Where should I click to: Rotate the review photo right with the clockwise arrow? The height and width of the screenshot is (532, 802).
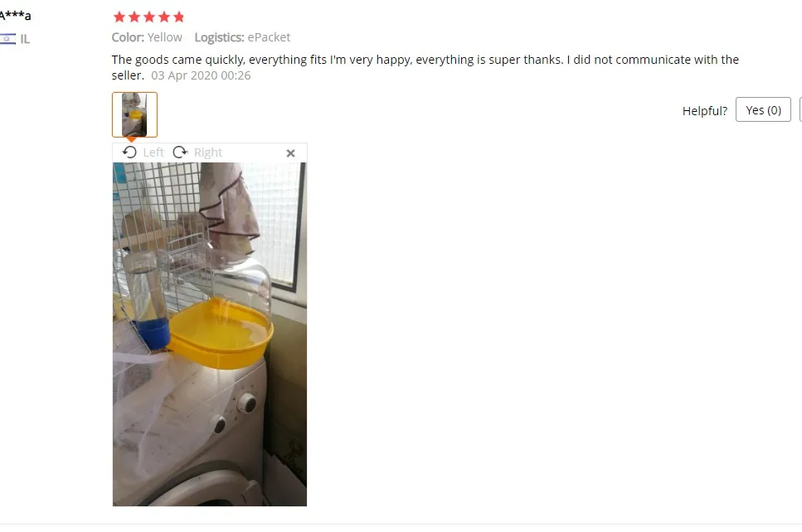180,152
